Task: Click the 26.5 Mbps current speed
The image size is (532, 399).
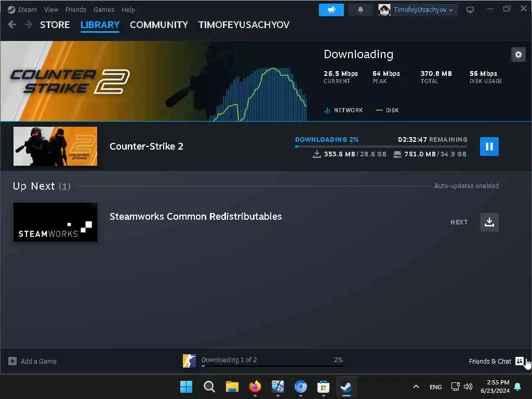Action: click(341, 74)
